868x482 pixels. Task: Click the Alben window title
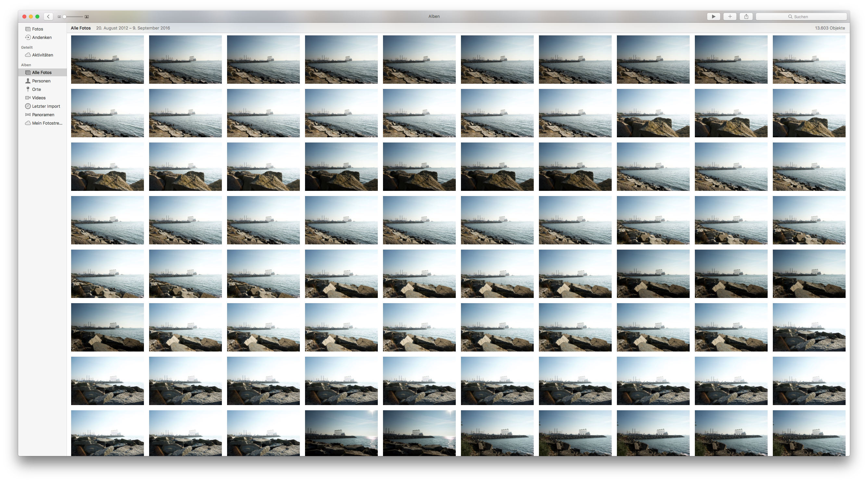434,16
